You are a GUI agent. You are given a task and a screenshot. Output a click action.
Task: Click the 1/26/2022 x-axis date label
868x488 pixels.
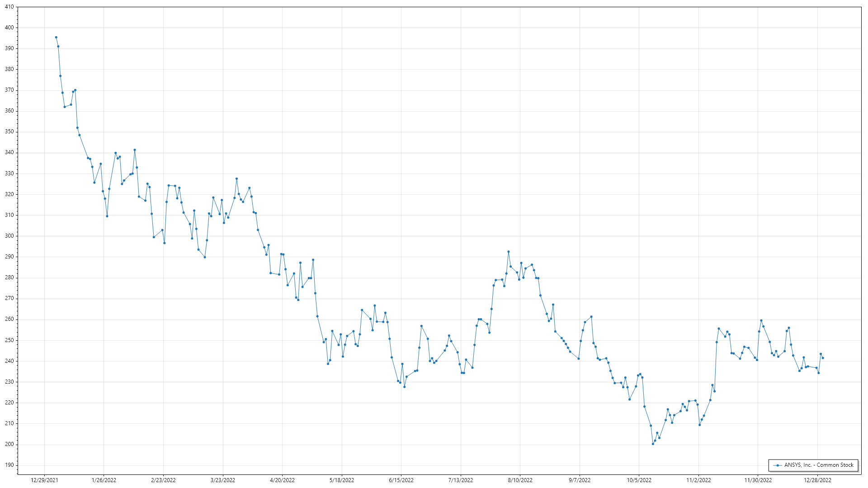click(x=104, y=480)
